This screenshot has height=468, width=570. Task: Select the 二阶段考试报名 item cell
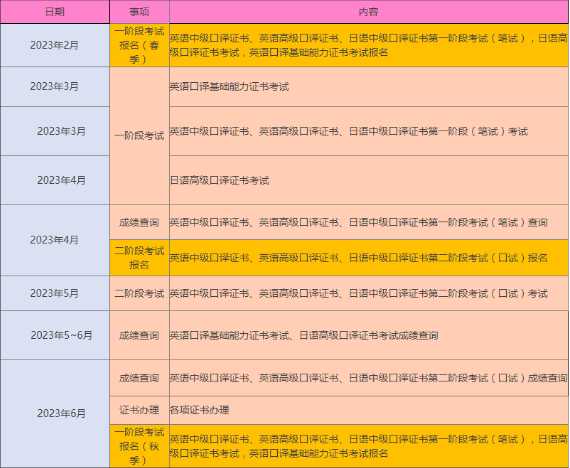tap(140, 257)
